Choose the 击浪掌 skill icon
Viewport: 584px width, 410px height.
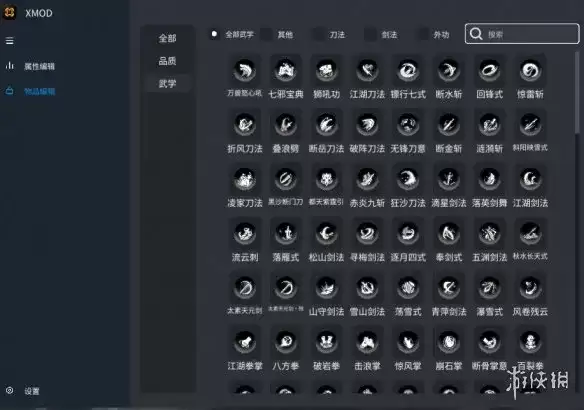pos(367,342)
